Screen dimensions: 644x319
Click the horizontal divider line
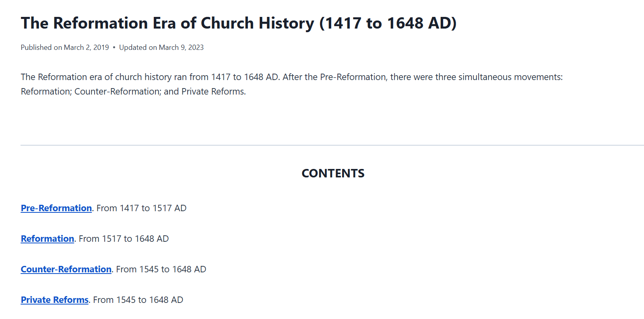click(x=332, y=145)
